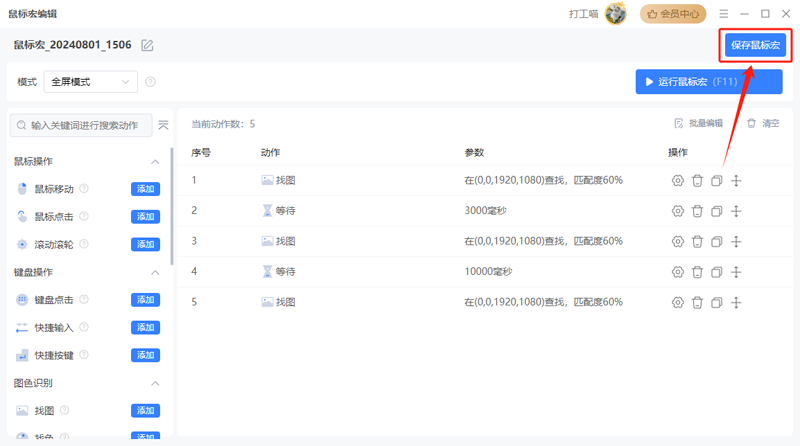The height and width of the screenshot is (446, 800).
Task: Open settings for row 1 找图 action
Action: pos(678,181)
